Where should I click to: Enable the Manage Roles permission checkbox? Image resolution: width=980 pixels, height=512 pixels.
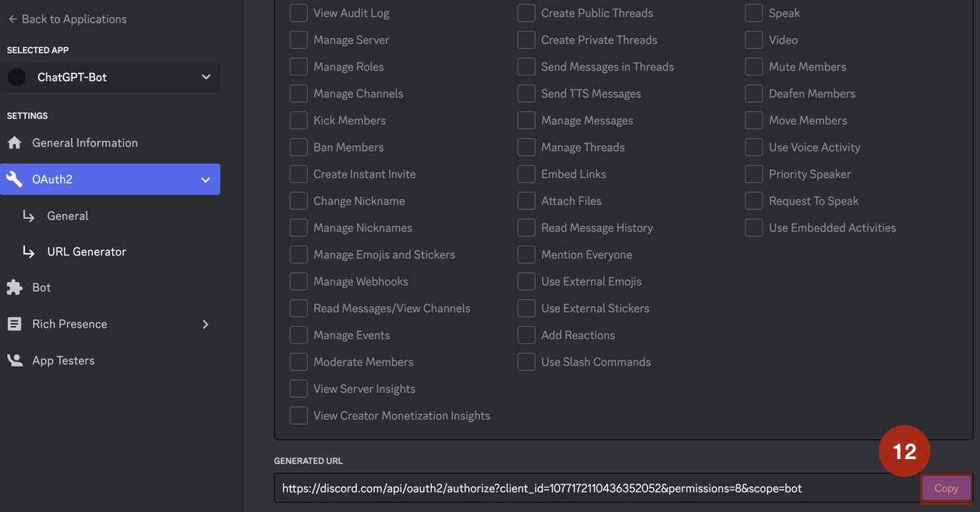(x=298, y=67)
